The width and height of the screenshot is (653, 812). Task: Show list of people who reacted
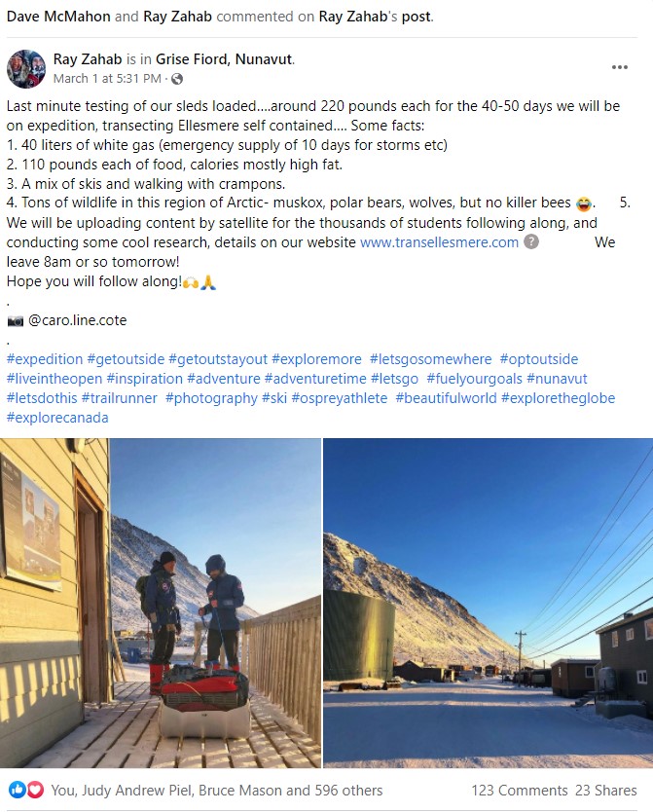pos(217,791)
